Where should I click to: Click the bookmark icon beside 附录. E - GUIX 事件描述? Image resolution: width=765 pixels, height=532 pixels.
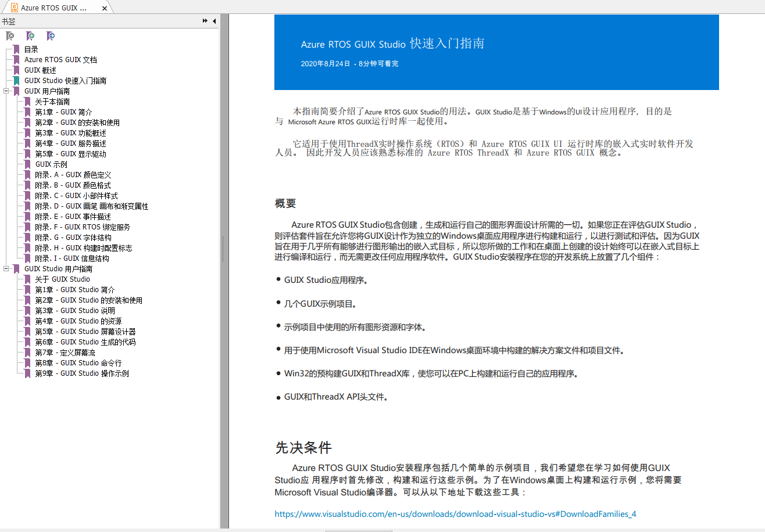[x=27, y=217]
